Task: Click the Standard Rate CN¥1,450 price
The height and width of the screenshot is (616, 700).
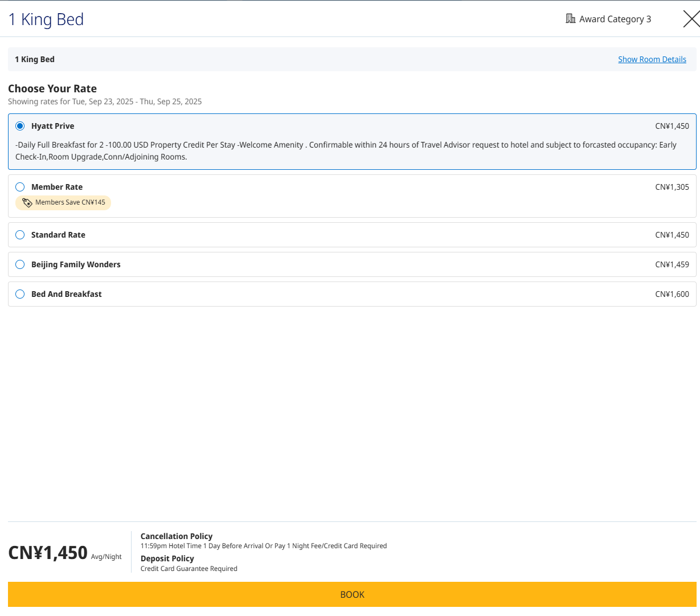Action: pyautogui.click(x=672, y=235)
